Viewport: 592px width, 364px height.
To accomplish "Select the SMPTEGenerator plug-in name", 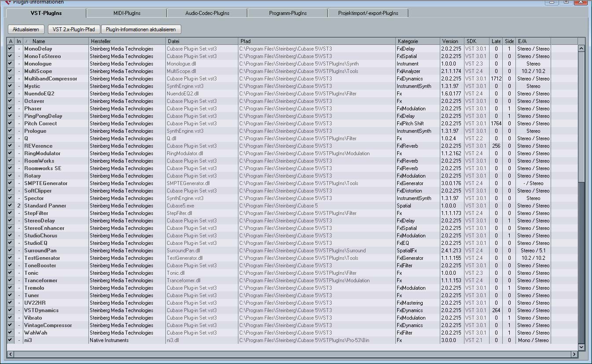I will tap(46, 183).
